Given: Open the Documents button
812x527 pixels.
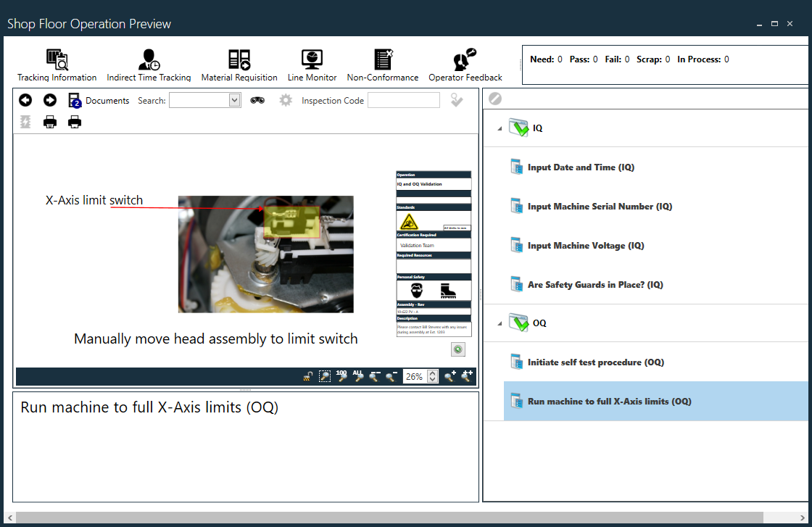Looking at the screenshot, I should tap(99, 101).
